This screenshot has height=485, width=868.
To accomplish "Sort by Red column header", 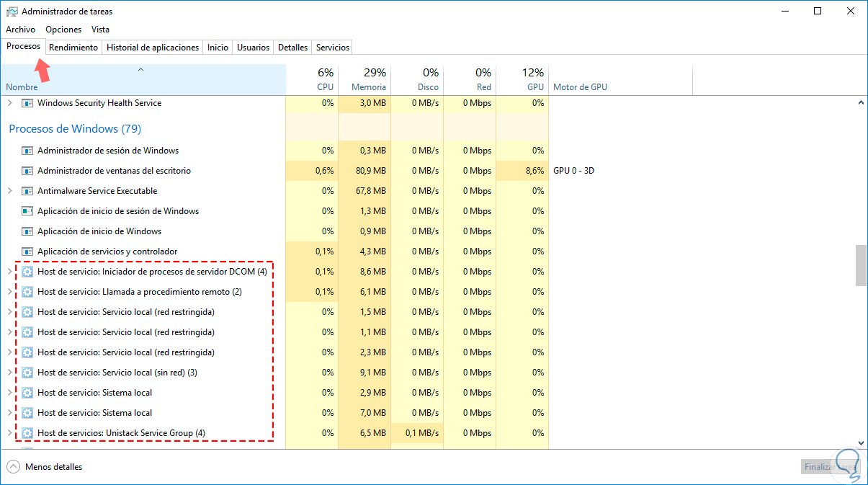I will pyautogui.click(x=470, y=79).
